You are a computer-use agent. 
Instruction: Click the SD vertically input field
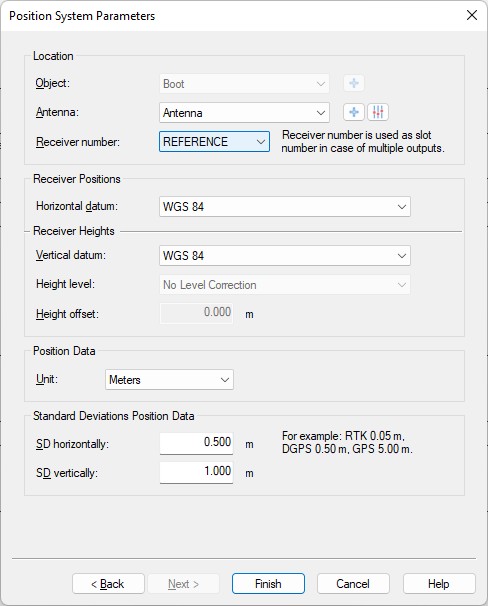coord(196,472)
